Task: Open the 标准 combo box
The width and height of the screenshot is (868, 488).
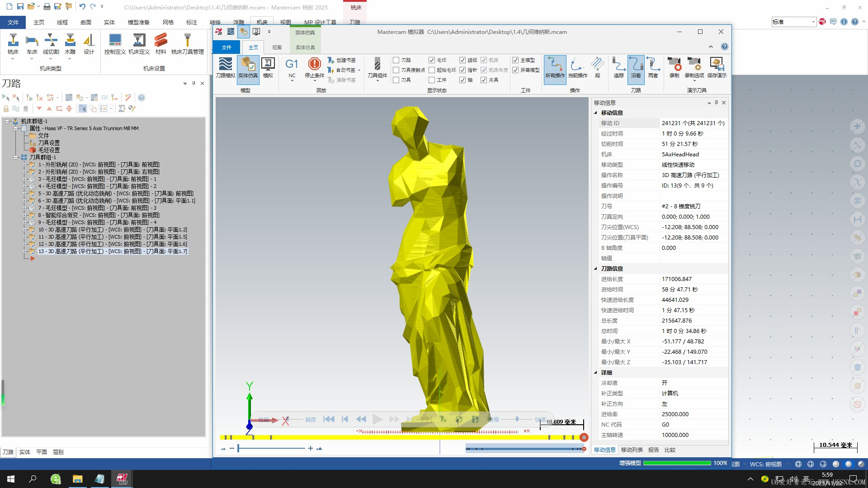Action: [x=813, y=22]
